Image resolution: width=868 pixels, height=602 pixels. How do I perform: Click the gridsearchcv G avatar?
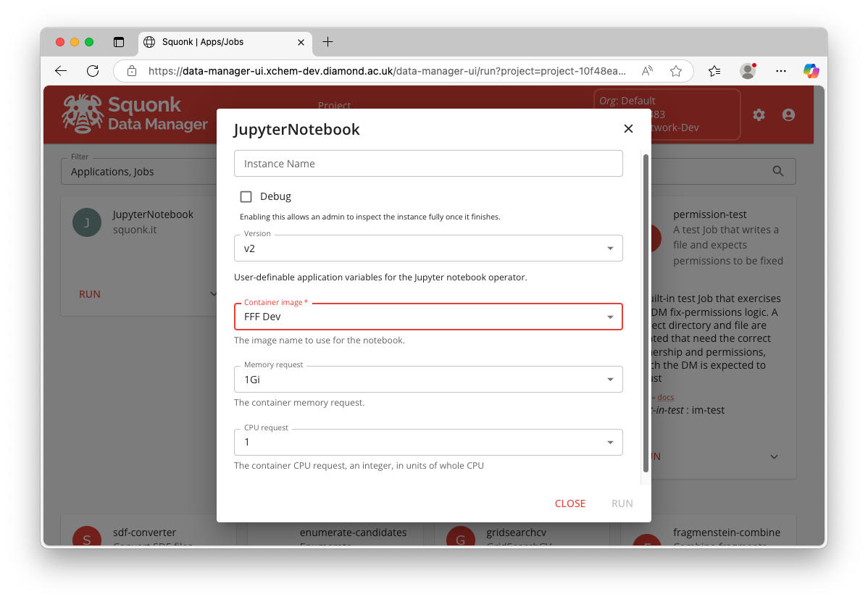[461, 535]
